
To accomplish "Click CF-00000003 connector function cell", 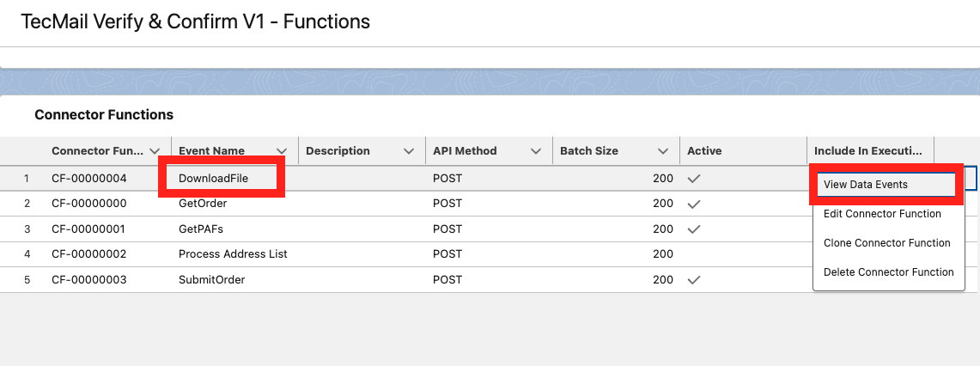I will (x=89, y=280).
